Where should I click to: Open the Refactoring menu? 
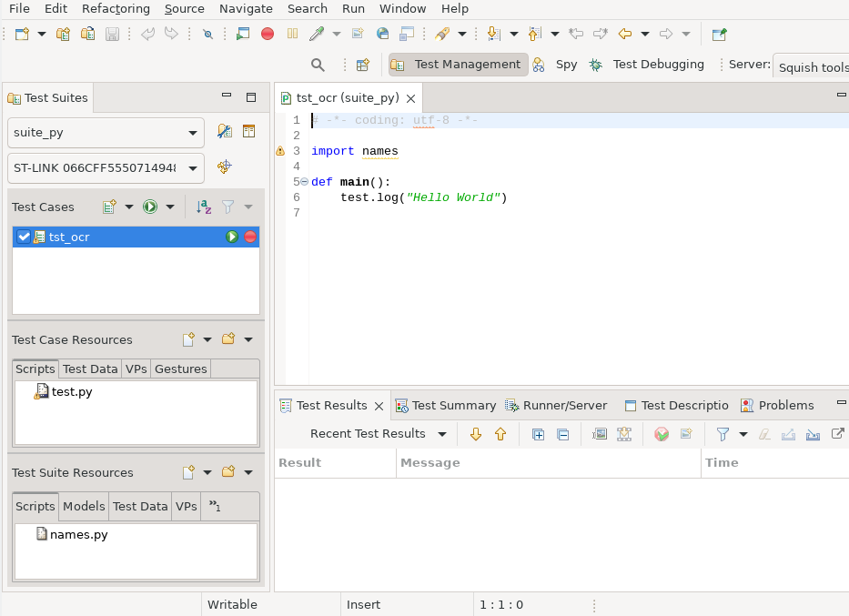(116, 8)
